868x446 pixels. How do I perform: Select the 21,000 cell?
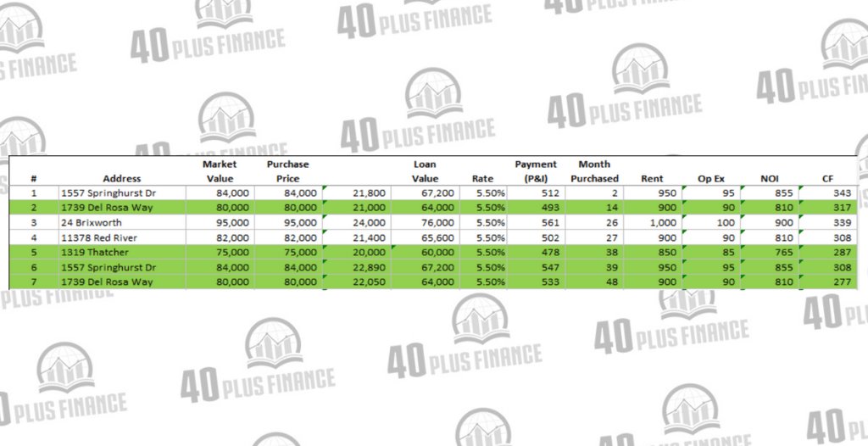[357, 208]
